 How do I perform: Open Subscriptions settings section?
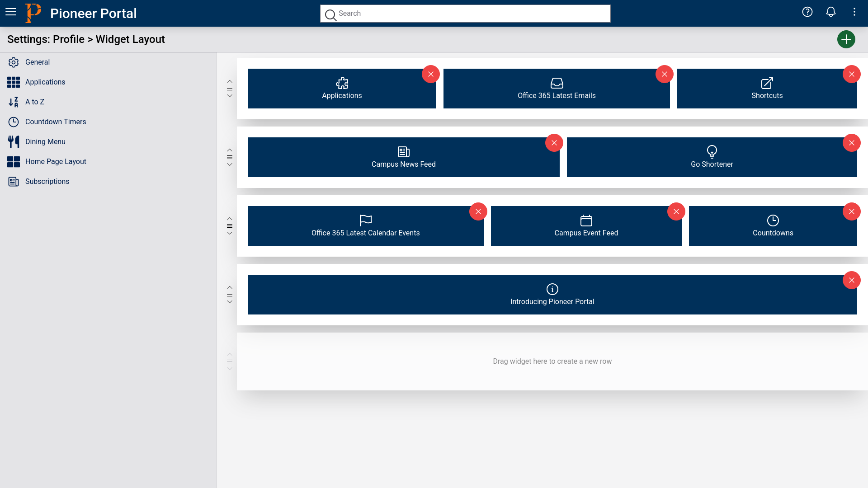click(47, 181)
